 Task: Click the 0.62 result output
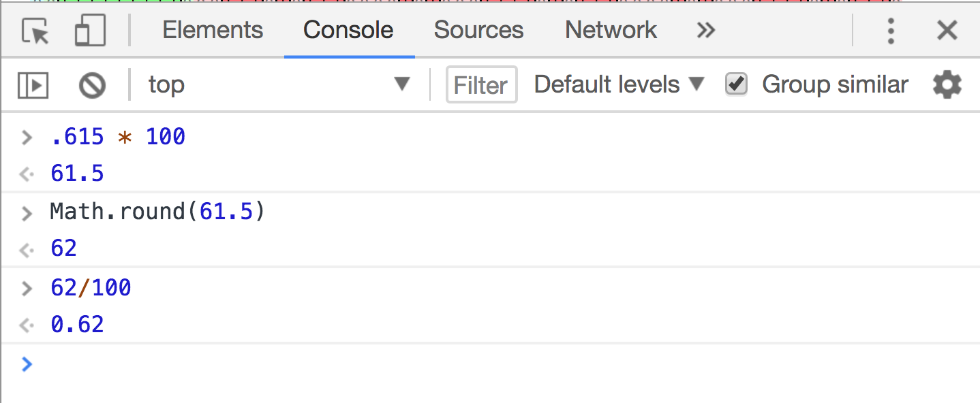[x=77, y=325]
